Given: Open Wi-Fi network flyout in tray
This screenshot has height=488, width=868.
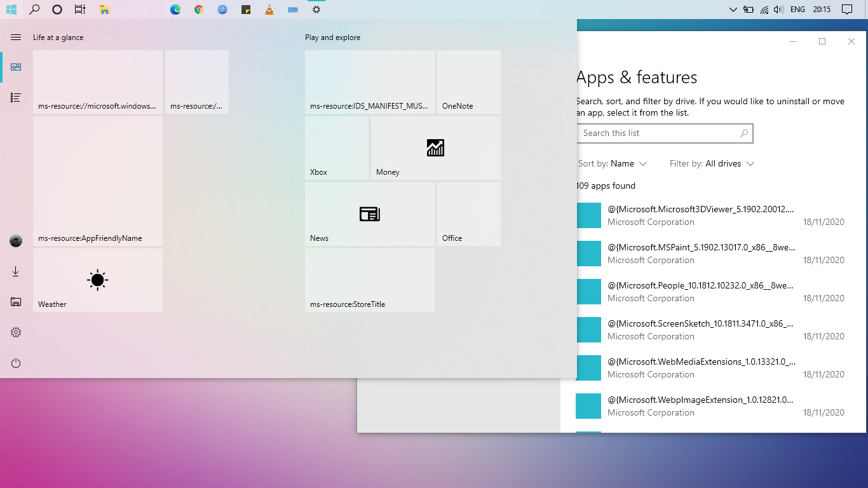Looking at the screenshot, I should click(x=764, y=10).
